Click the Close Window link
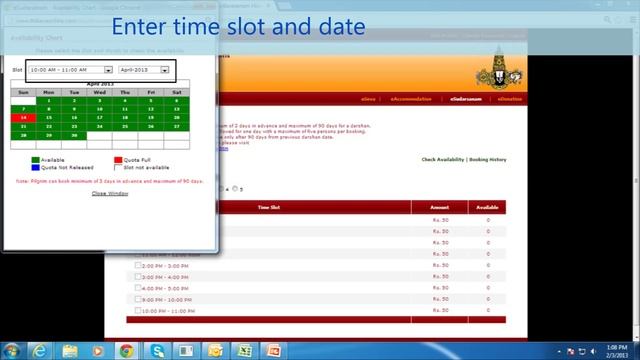Image resolution: width=640 pixels, height=360 pixels. pyautogui.click(x=110, y=193)
